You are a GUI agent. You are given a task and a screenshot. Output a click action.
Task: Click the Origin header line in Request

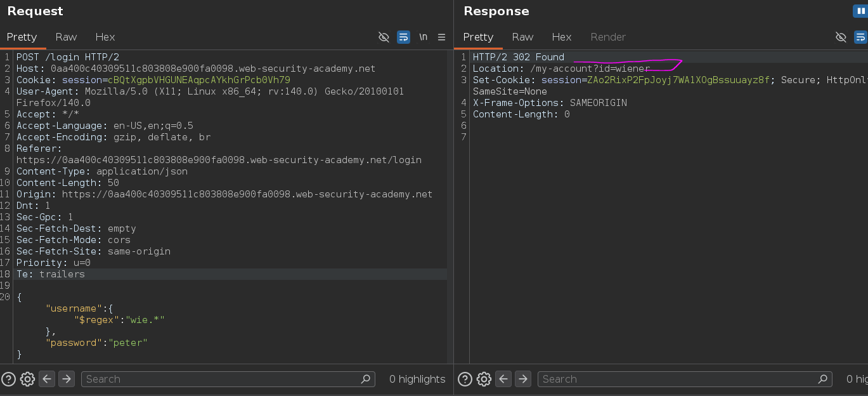point(224,194)
